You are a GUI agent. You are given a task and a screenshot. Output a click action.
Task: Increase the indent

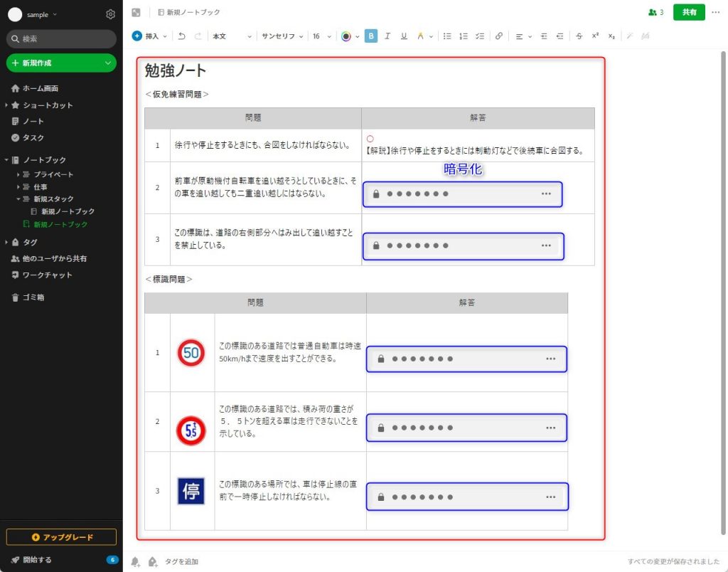544,36
